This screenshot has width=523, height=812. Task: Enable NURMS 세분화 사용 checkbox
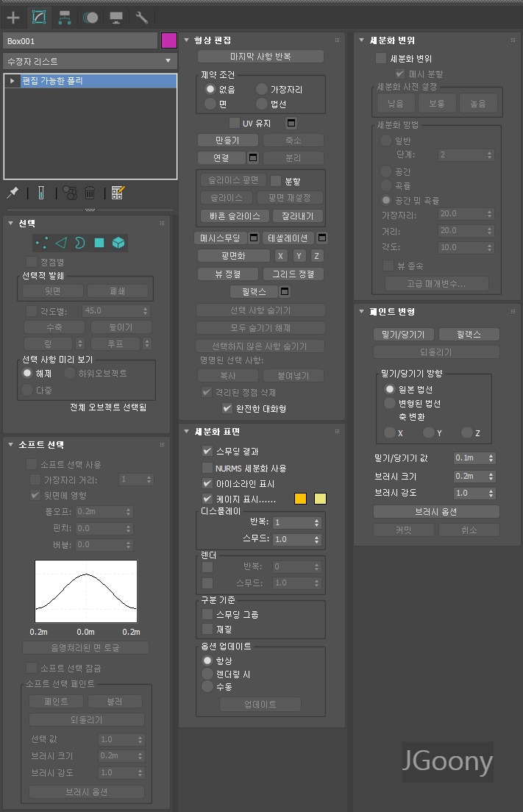[207, 468]
